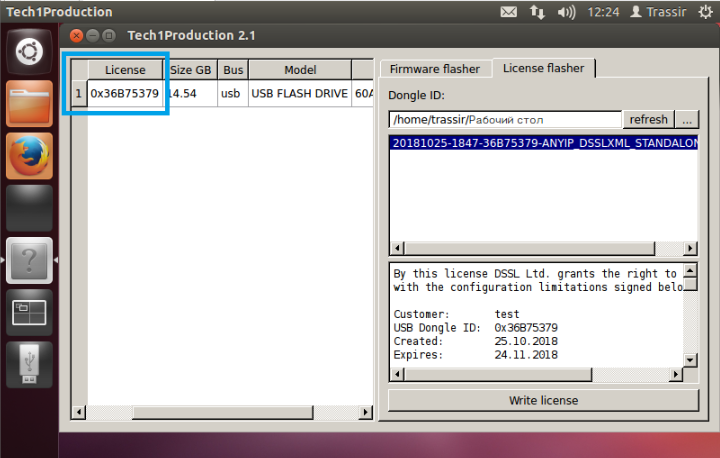720x458 pixels.
Task: Switch to the Firmware flasher tab
Action: coord(435,69)
